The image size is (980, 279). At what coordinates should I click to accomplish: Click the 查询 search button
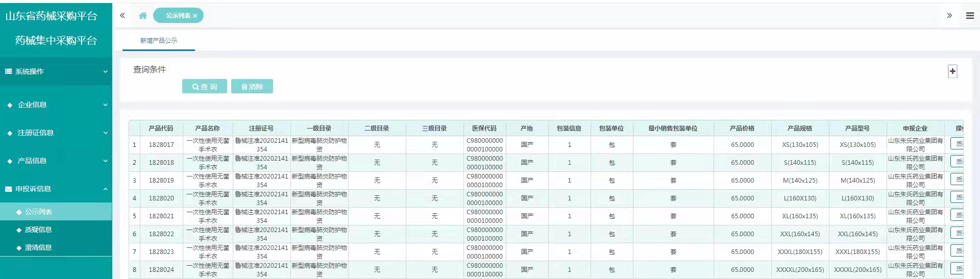point(204,87)
